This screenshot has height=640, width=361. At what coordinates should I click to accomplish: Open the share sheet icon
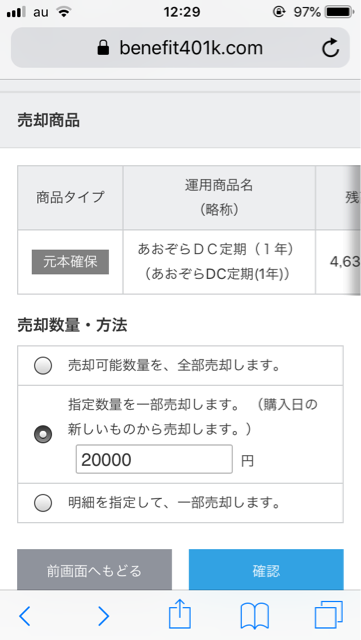180,613
